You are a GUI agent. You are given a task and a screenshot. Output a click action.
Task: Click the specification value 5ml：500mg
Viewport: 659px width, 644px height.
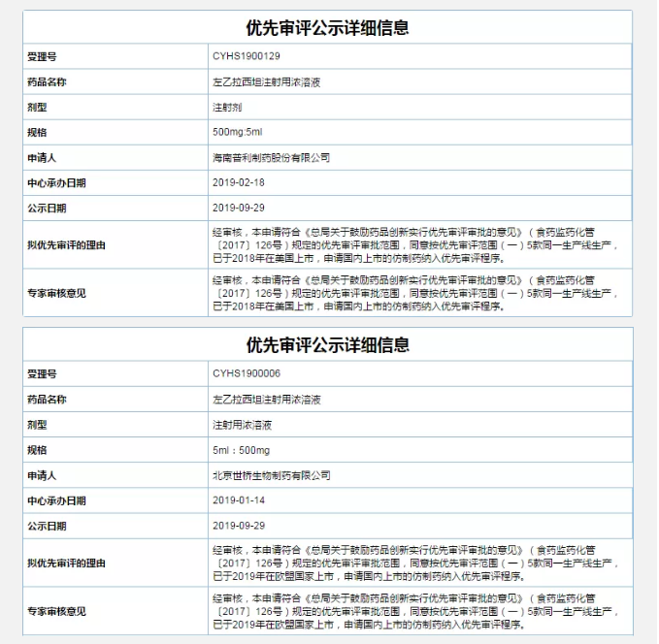pos(239,450)
